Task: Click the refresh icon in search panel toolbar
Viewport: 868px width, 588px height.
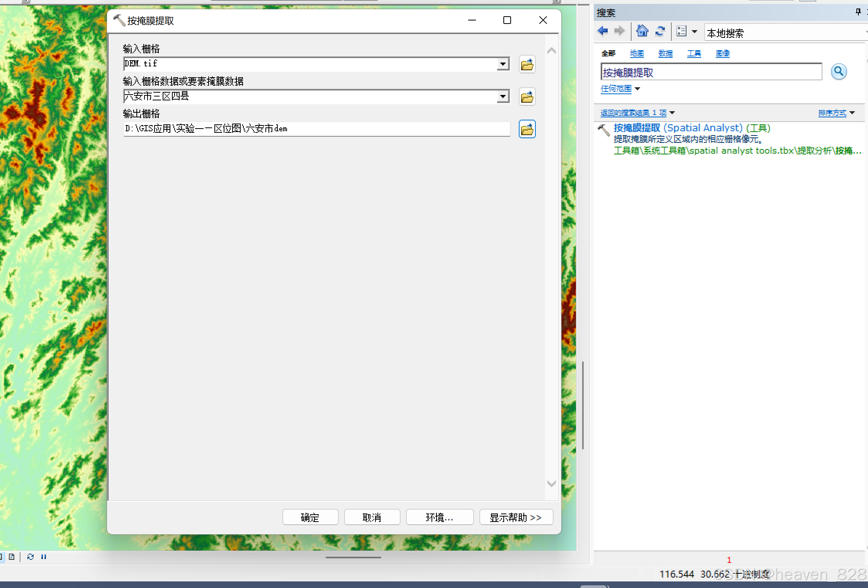Action: 660,31
